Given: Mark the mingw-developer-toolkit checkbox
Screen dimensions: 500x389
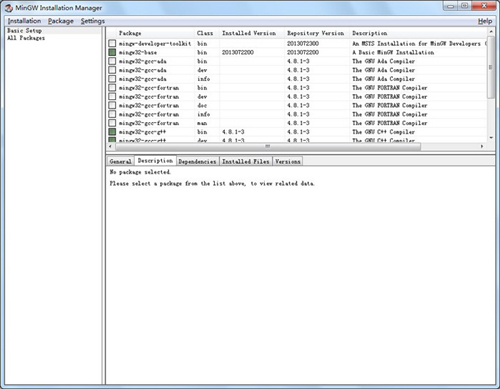Looking at the screenshot, I should tap(112, 43).
